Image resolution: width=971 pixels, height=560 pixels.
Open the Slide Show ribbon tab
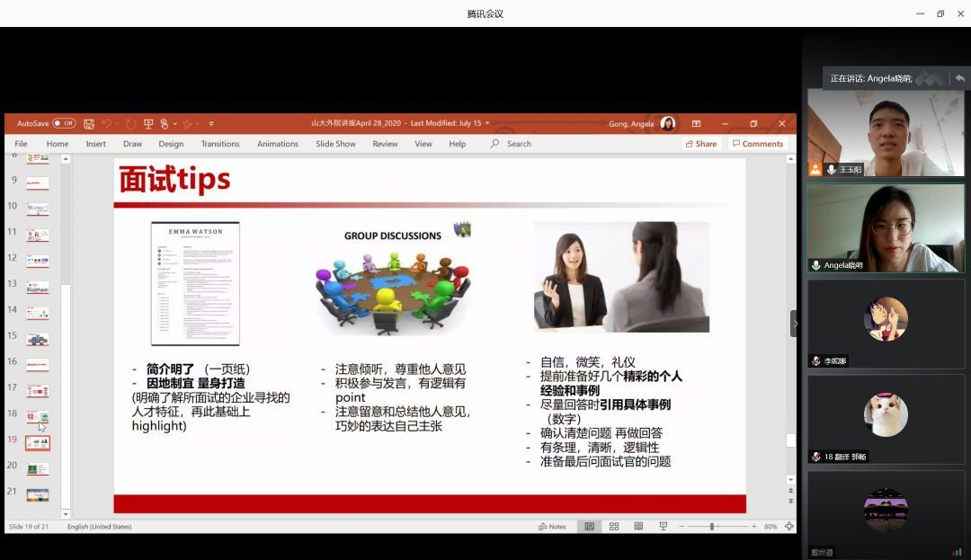[x=335, y=144]
